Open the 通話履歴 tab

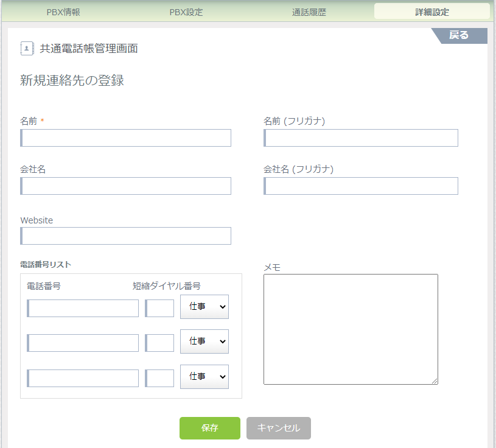point(308,12)
